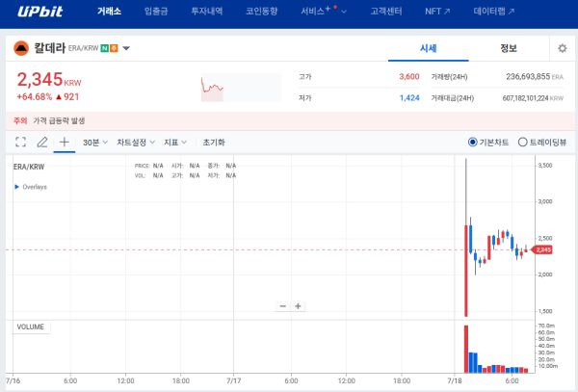Click the +64.68% change text
Screen dimensions: 578x392
point(35,97)
